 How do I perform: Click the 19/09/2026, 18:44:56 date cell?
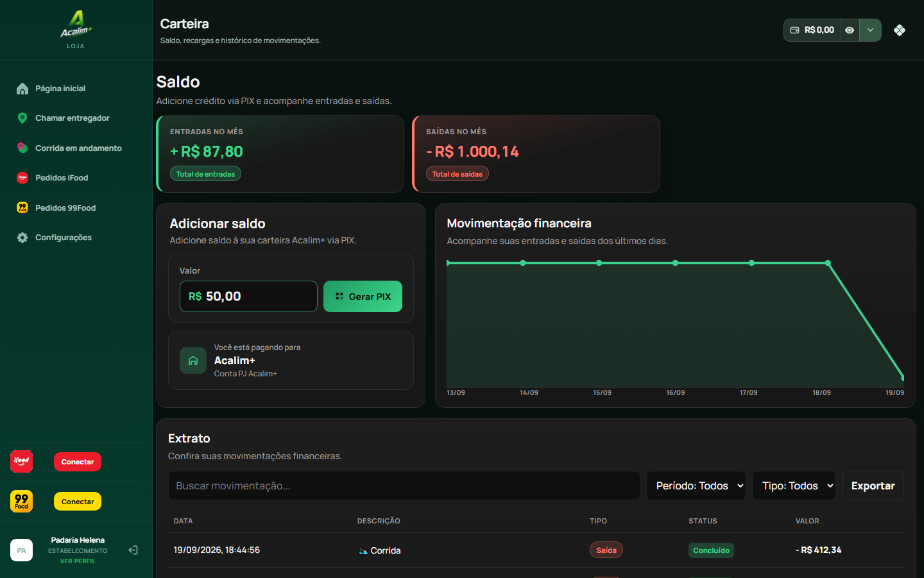click(x=217, y=550)
